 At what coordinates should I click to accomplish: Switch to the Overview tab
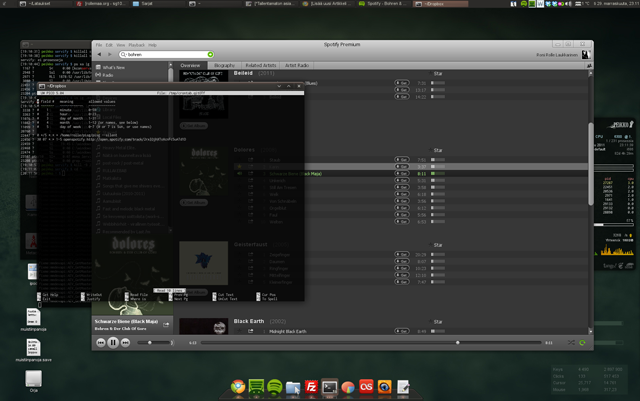(x=190, y=65)
